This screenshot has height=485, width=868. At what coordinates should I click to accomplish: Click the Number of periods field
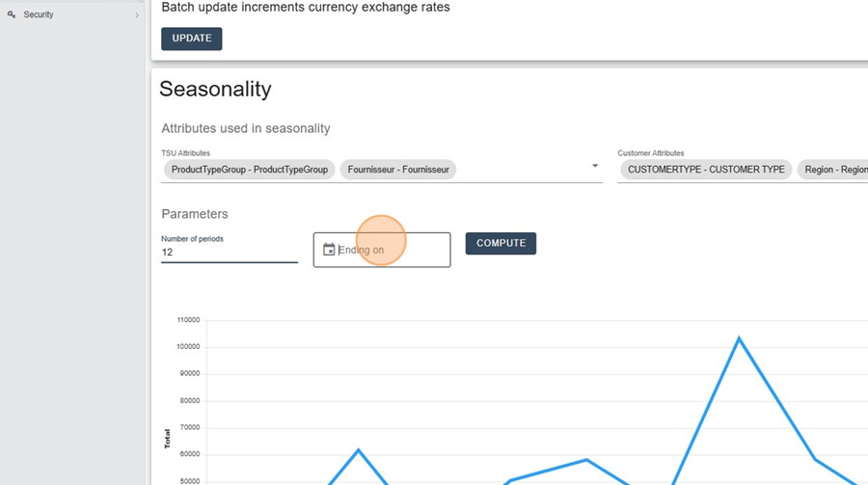click(230, 252)
